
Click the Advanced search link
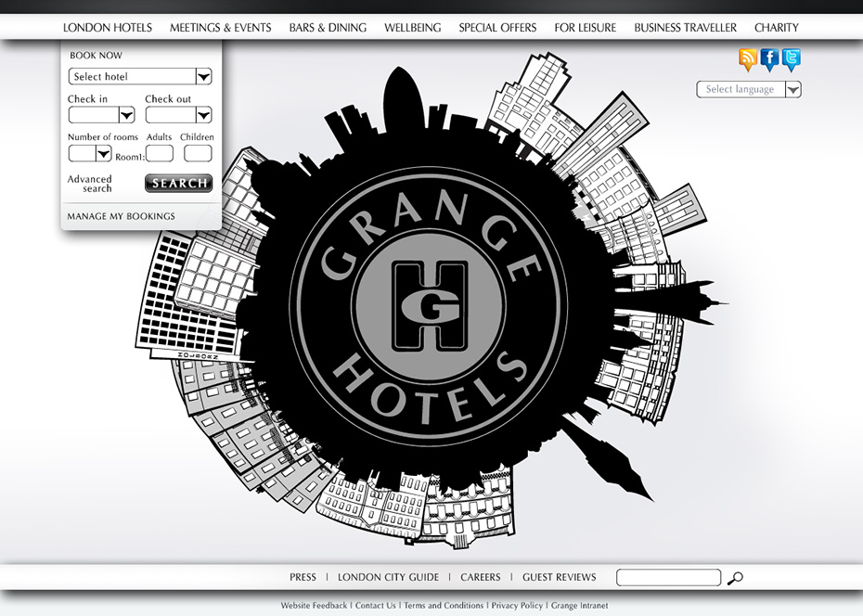click(90, 184)
